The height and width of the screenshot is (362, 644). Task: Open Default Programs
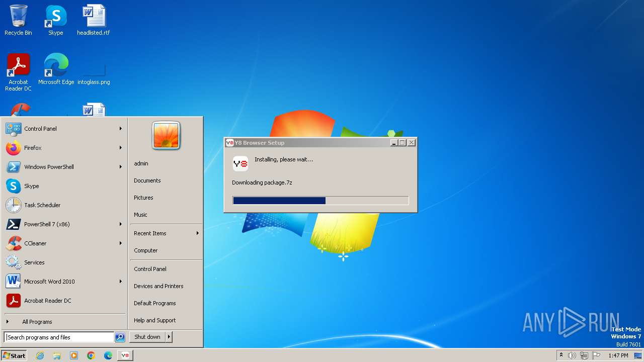(x=154, y=303)
